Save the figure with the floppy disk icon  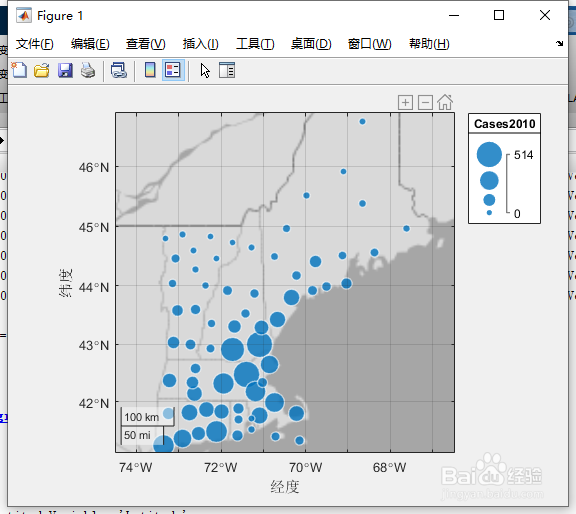coord(65,70)
